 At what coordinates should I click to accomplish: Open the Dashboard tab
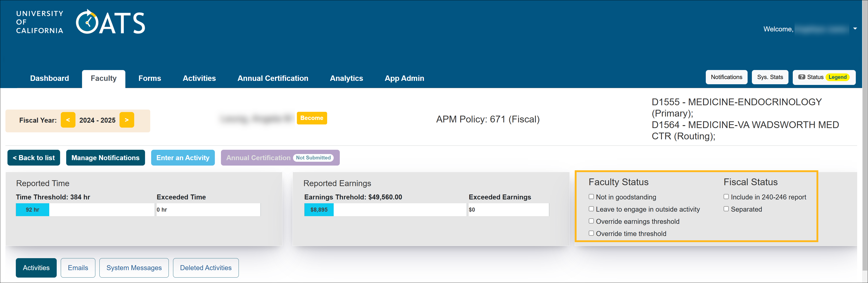49,79
